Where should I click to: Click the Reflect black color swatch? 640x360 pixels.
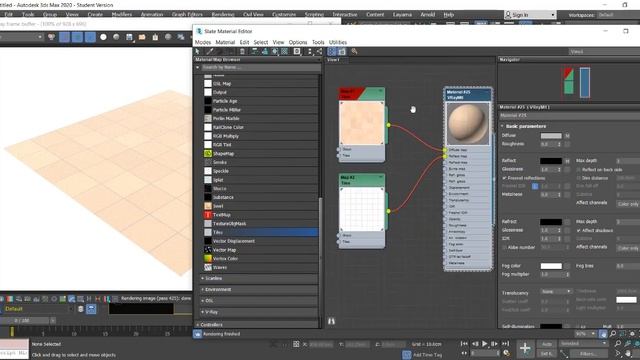point(551,161)
